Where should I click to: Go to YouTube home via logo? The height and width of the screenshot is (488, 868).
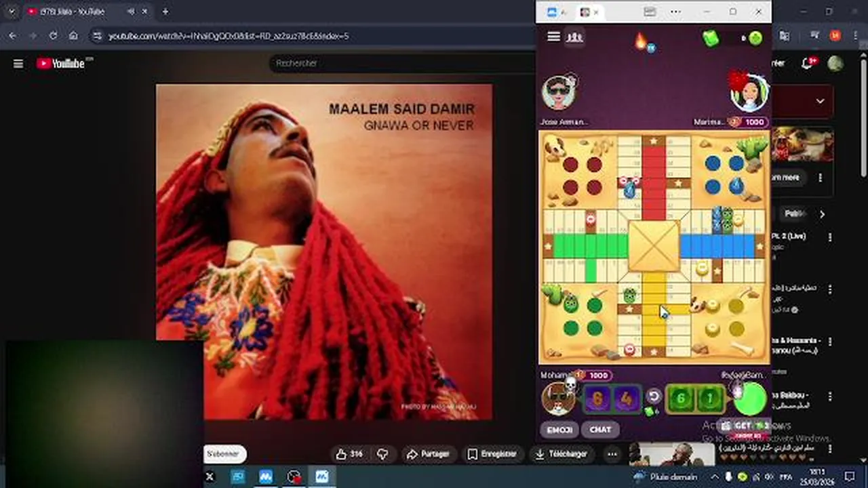pos(61,64)
